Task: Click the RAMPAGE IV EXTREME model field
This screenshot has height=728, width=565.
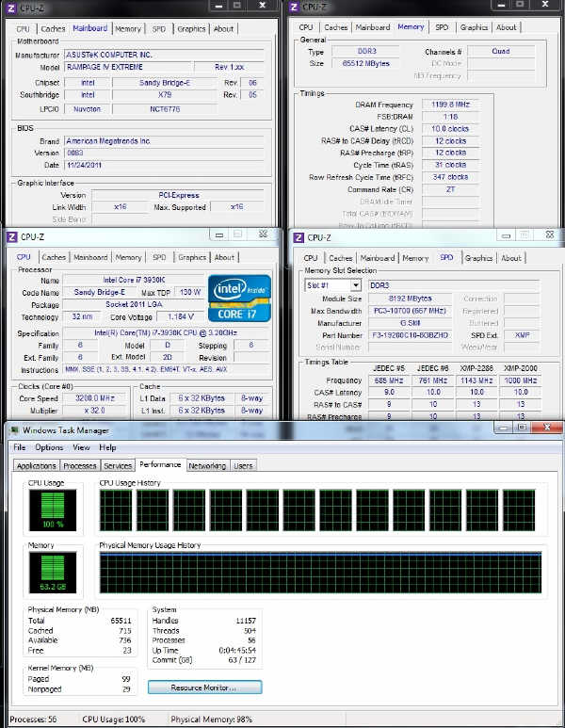Action: (128, 67)
